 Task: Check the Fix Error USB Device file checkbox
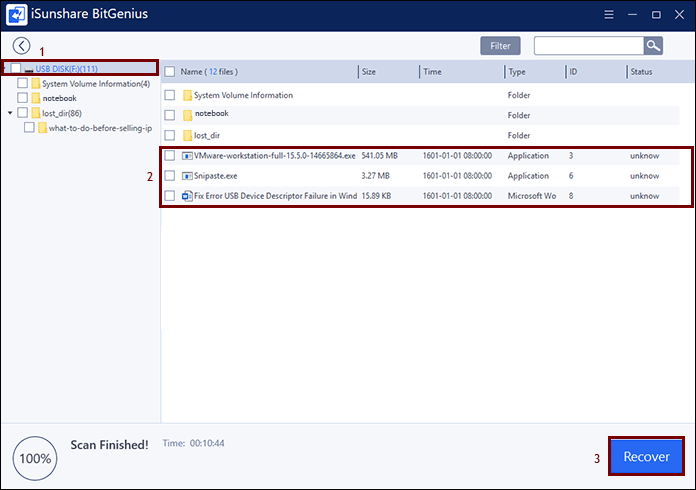click(x=170, y=195)
